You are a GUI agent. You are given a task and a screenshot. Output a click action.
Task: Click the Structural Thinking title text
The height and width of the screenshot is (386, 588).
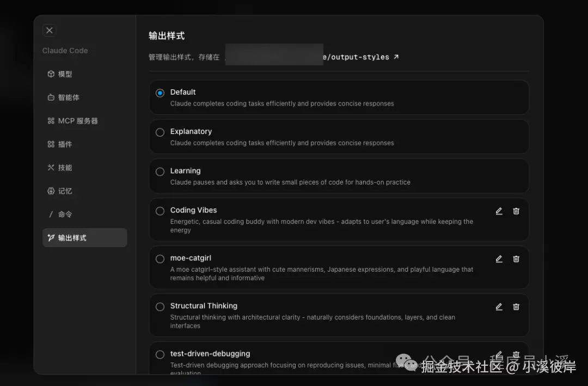click(204, 306)
